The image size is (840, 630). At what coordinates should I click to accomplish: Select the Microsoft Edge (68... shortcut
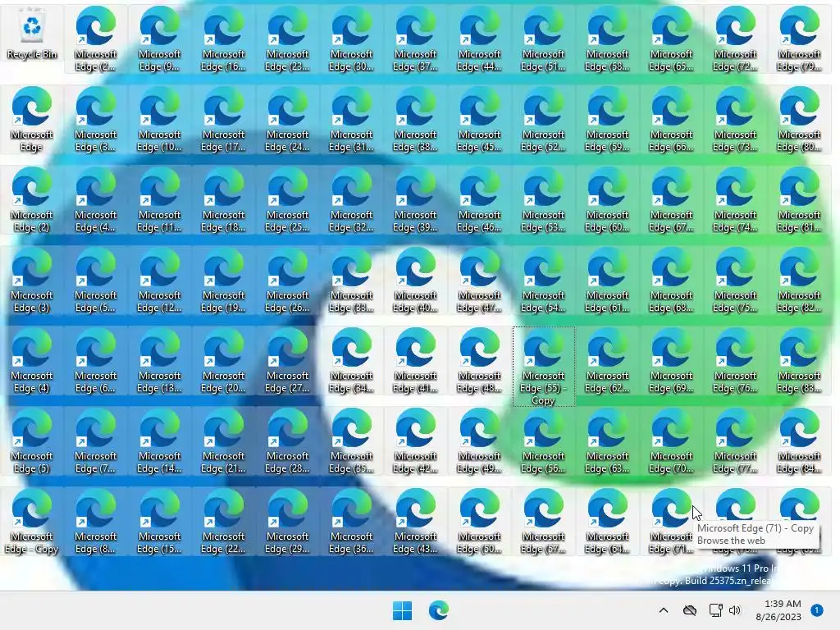[x=672, y=281]
